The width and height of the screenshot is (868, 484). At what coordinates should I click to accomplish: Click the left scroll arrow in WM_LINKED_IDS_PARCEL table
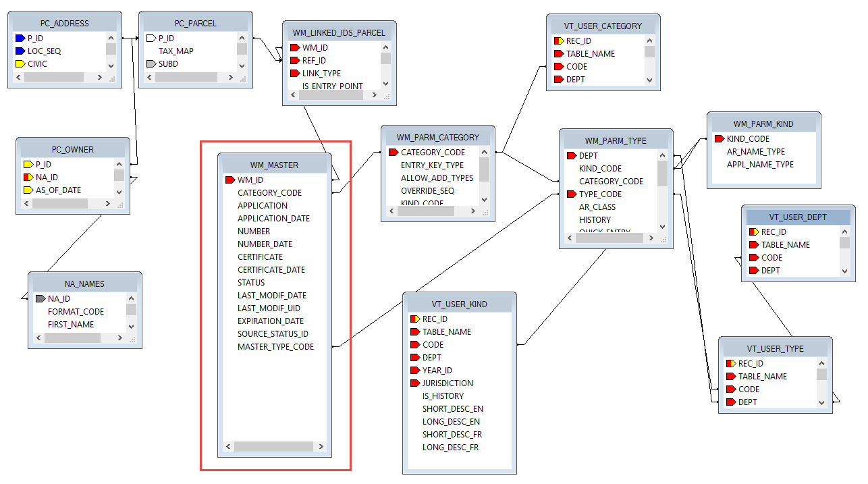(x=293, y=95)
